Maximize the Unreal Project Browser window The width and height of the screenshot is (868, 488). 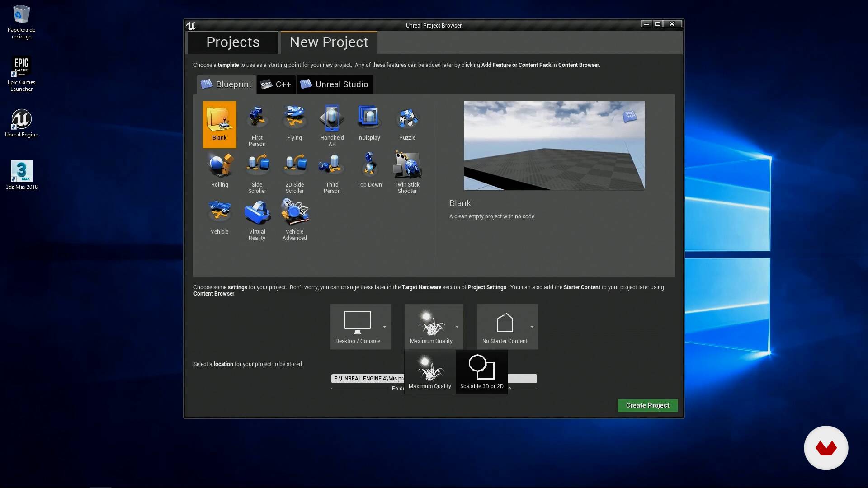point(658,24)
